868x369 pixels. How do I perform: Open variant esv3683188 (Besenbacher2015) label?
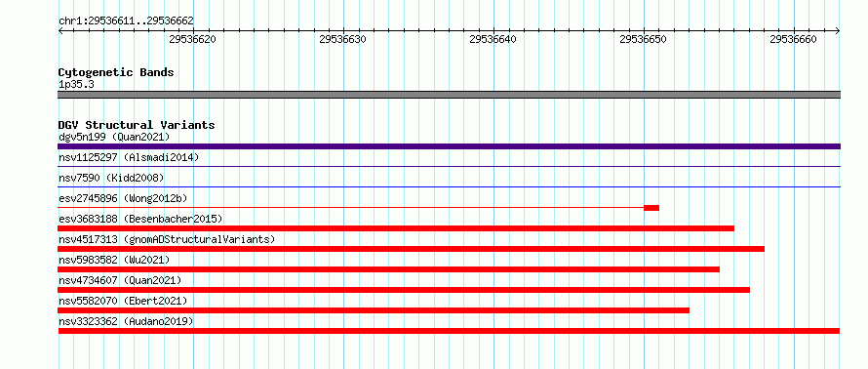(140, 219)
